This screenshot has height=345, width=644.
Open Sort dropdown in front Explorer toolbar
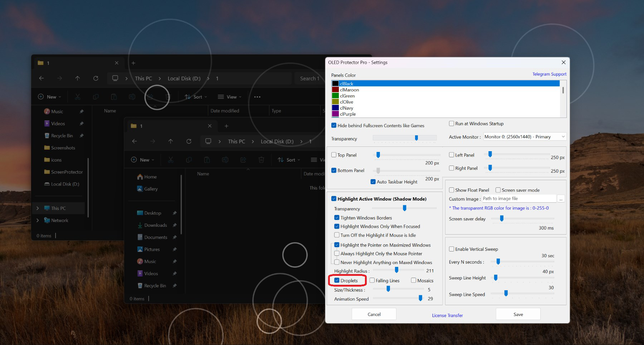289,160
